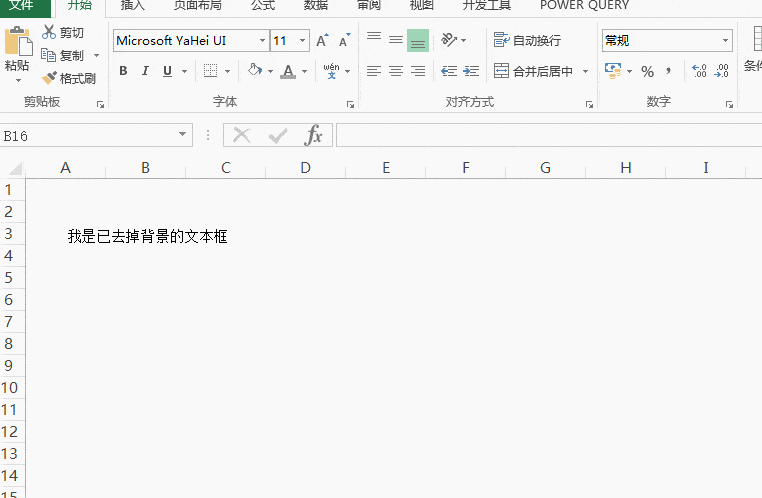Image resolution: width=762 pixels, height=498 pixels.
Task: Open the Paste options arrow below 粘贴
Action: (18, 80)
